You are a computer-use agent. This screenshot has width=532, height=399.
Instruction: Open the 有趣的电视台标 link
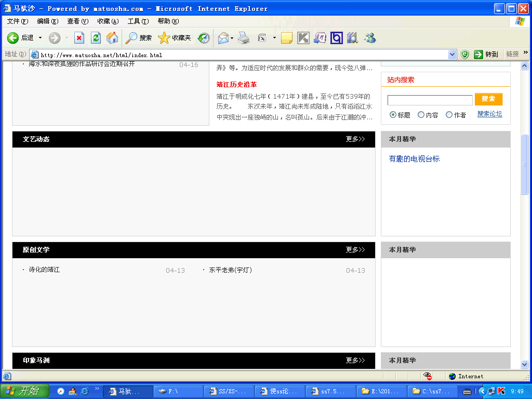click(x=414, y=159)
